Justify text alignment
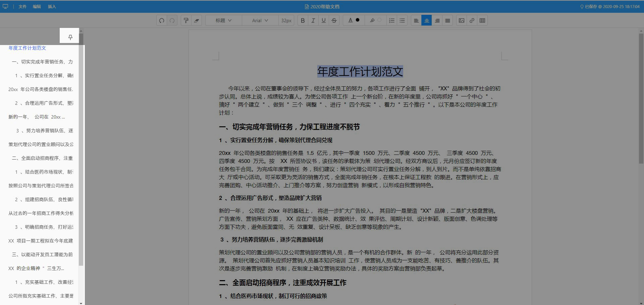The width and height of the screenshot is (644, 305). click(x=447, y=20)
